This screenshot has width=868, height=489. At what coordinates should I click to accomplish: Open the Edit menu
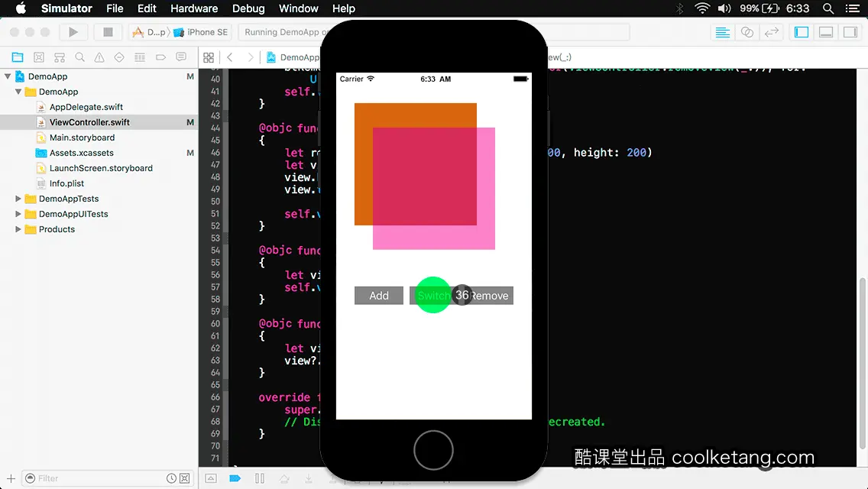tap(147, 8)
